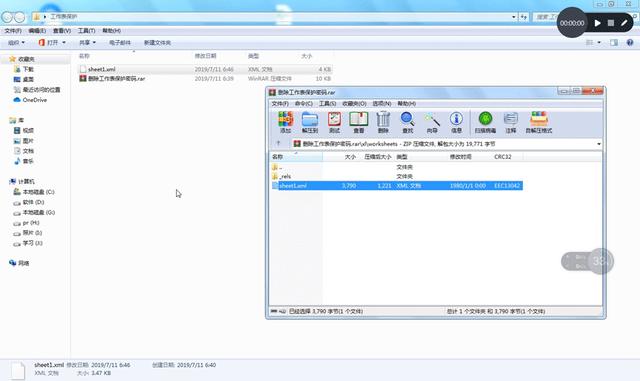Expand the Explorer address bar dropdown arrow
The width and height of the screenshot is (640, 381).
coord(513,17)
